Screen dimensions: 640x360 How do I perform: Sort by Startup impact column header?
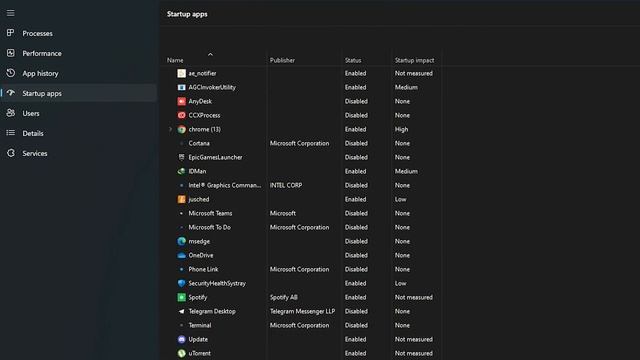click(414, 60)
